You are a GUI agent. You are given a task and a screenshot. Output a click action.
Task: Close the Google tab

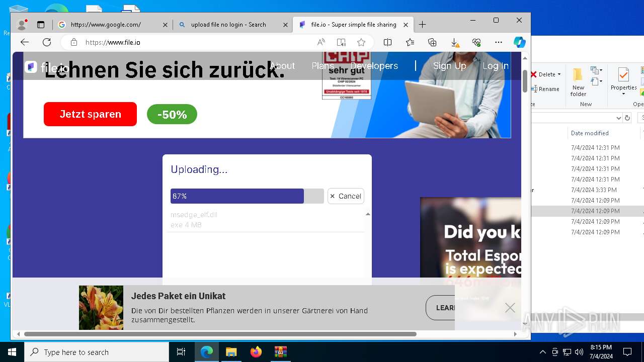pyautogui.click(x=165, y=25)
